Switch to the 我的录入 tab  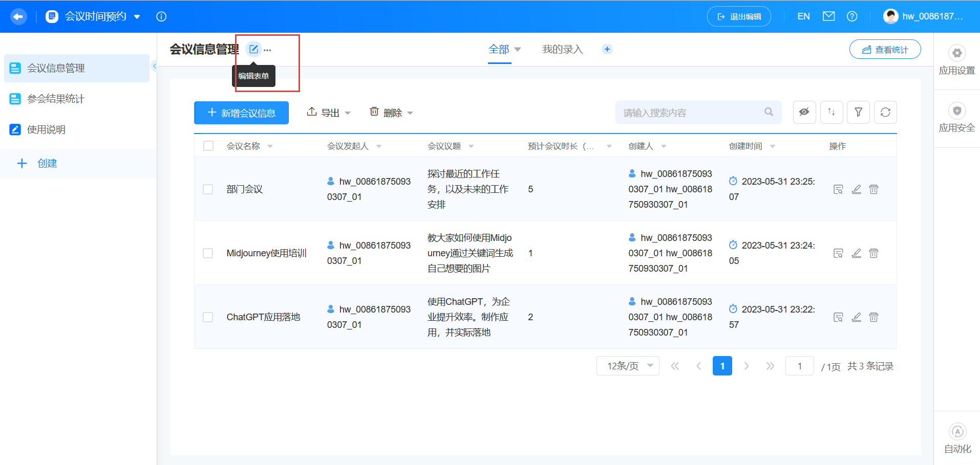point(562,49)
